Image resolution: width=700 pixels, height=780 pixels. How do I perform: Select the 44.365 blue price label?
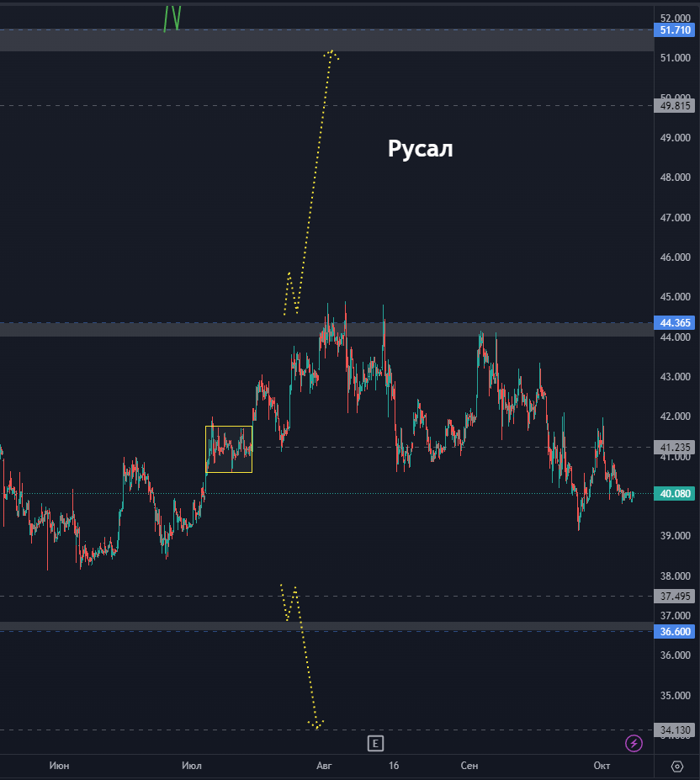point(675,323)
